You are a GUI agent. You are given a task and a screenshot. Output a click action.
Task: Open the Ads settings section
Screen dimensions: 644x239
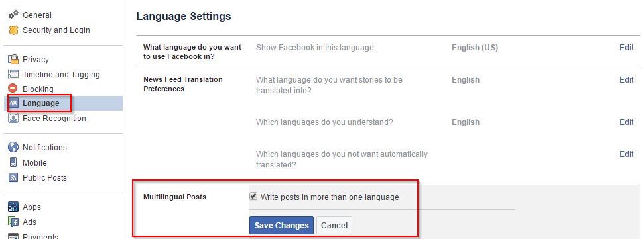[30, 222]
